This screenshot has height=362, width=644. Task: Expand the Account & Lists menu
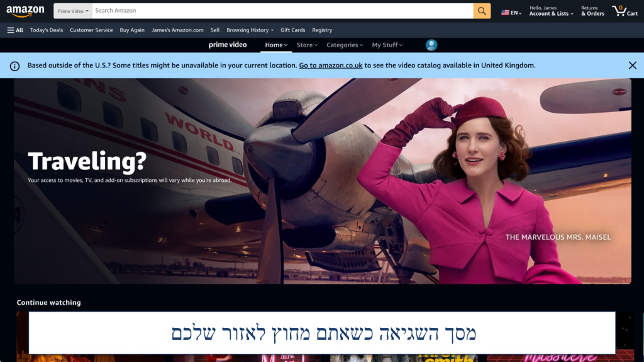click(x=551, y=11)
